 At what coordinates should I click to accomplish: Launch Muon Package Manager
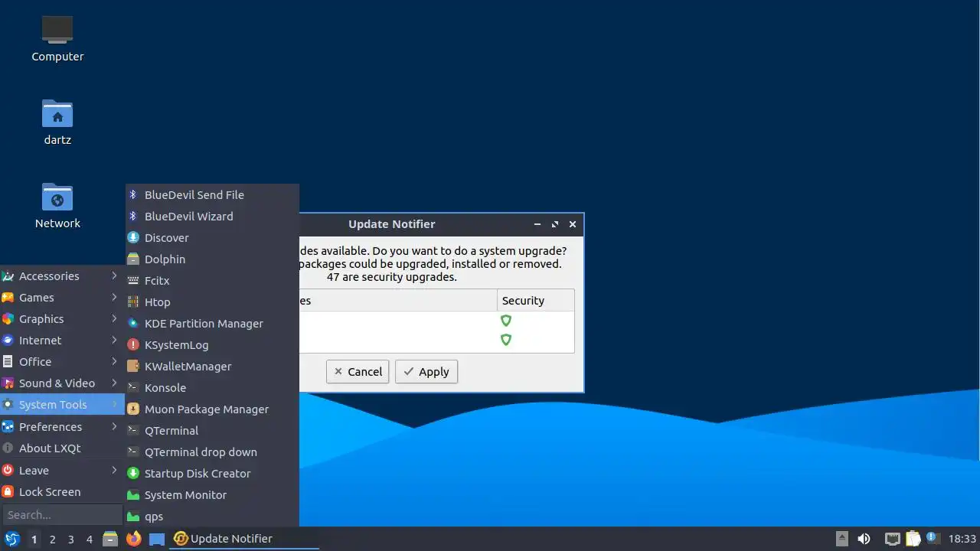(x=212, y=409)
